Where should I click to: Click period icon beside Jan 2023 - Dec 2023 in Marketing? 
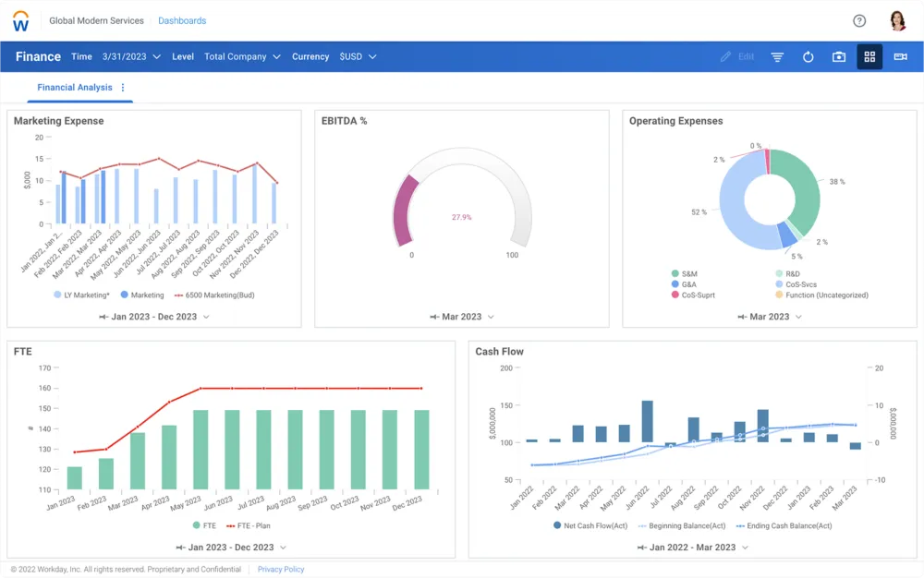103,317
